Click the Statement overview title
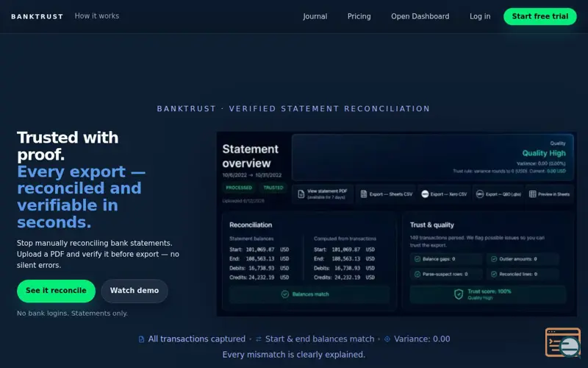This screenshot has width=588, height=368. [x=250, y=156]
